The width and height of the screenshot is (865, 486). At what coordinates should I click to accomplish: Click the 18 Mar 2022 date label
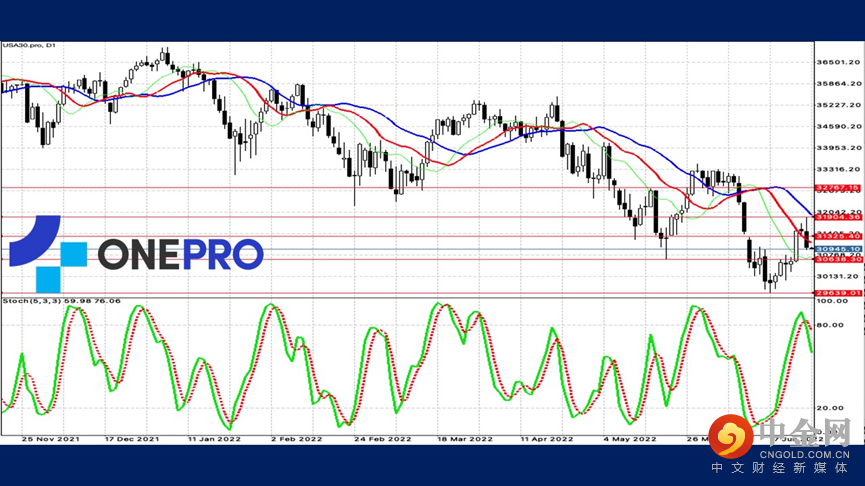[x=466, y=438]
